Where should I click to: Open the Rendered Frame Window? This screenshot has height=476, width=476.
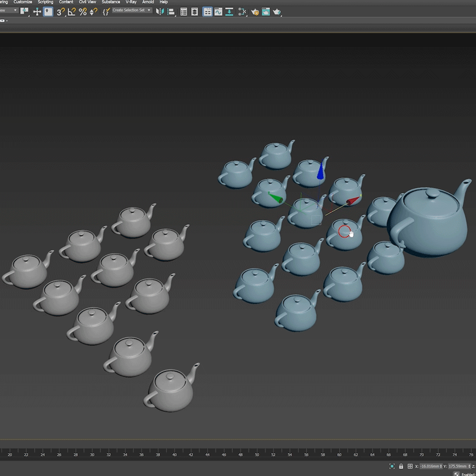point(266,11)
